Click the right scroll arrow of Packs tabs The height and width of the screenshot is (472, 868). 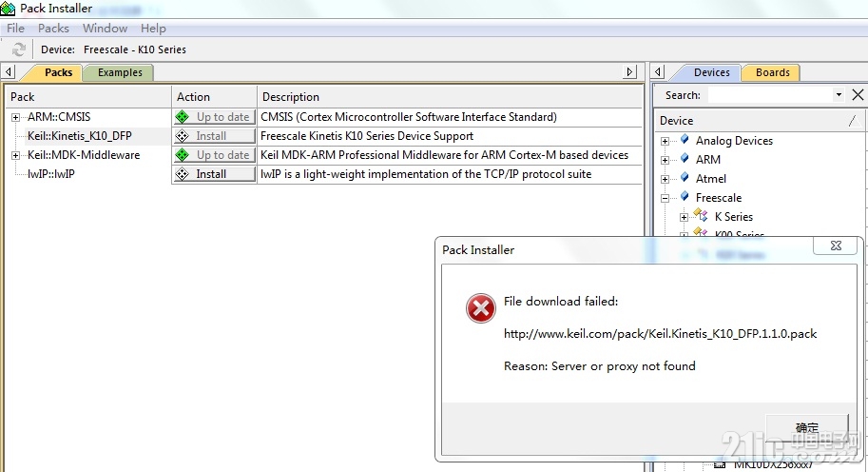pyautogui.click(x=629, y=72)
